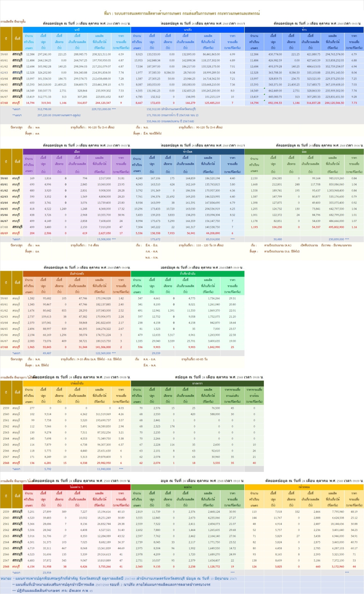Click plan value 13,308,000 in เผือก table
The image size is (364, 594).
[106, 239]
